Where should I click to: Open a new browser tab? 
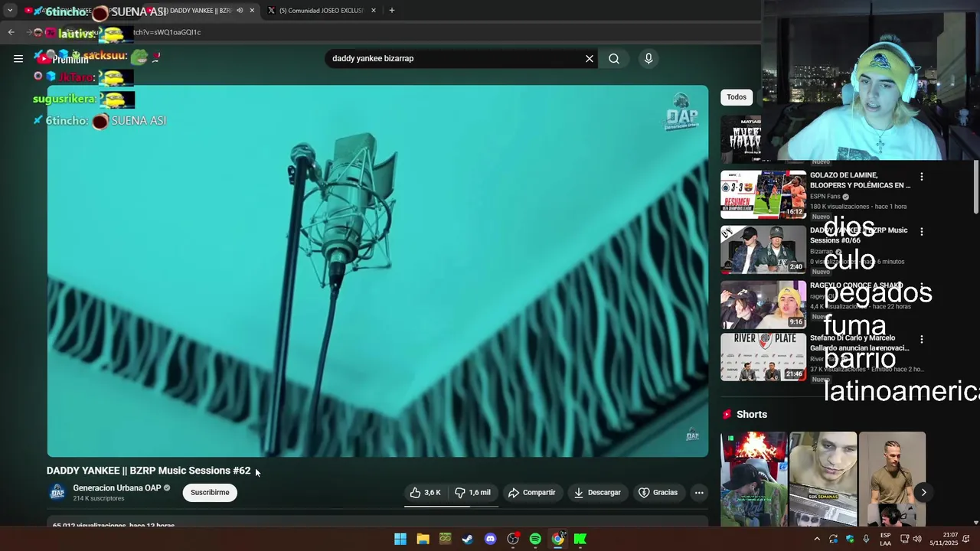click(392, 11)
